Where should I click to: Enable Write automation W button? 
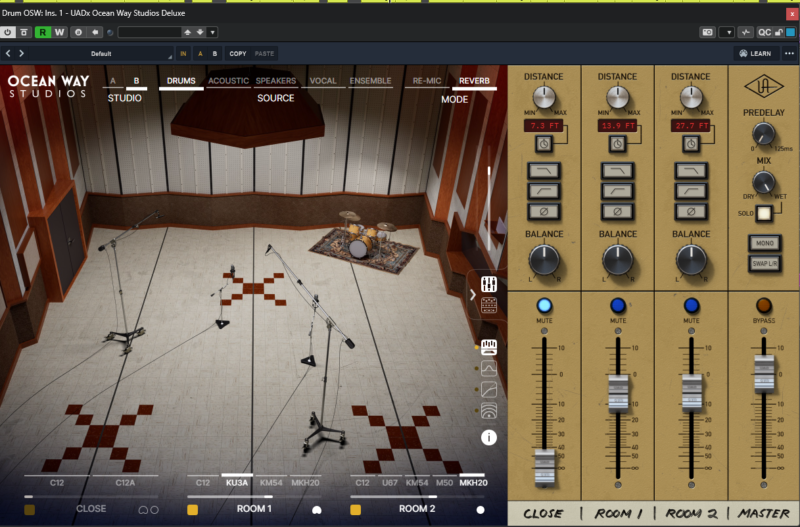pyautogui.click(x=59, y=32)
